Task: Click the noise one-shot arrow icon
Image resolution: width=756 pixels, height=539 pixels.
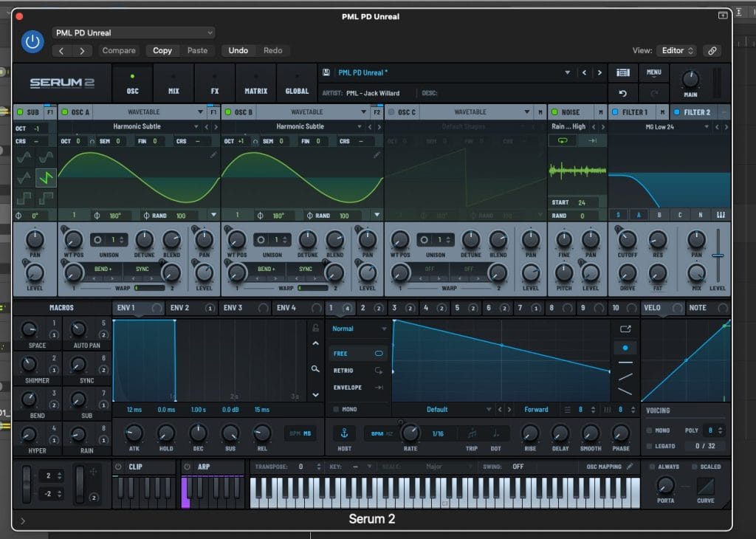Action: coord(593,140)
